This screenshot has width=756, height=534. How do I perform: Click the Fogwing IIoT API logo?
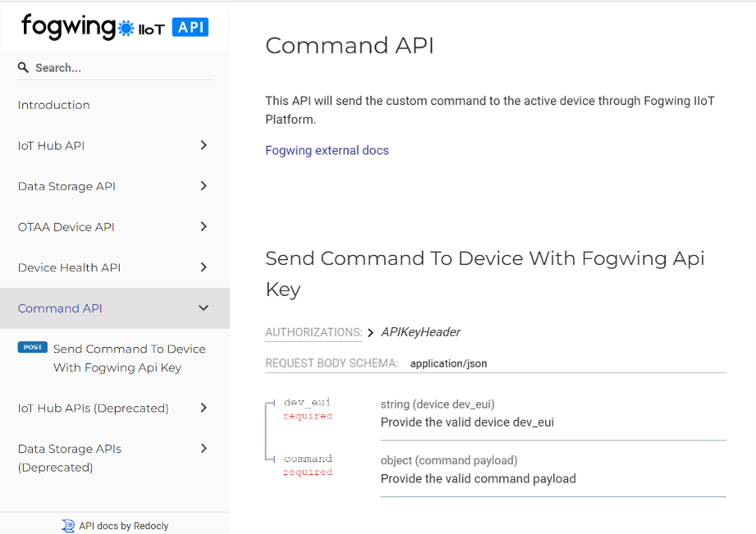[115, 26]
